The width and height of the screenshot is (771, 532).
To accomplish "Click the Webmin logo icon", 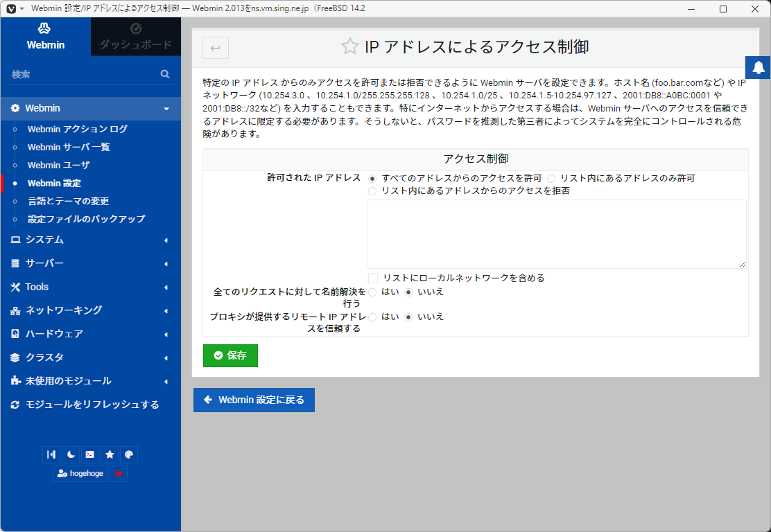I will pos(45,28).
